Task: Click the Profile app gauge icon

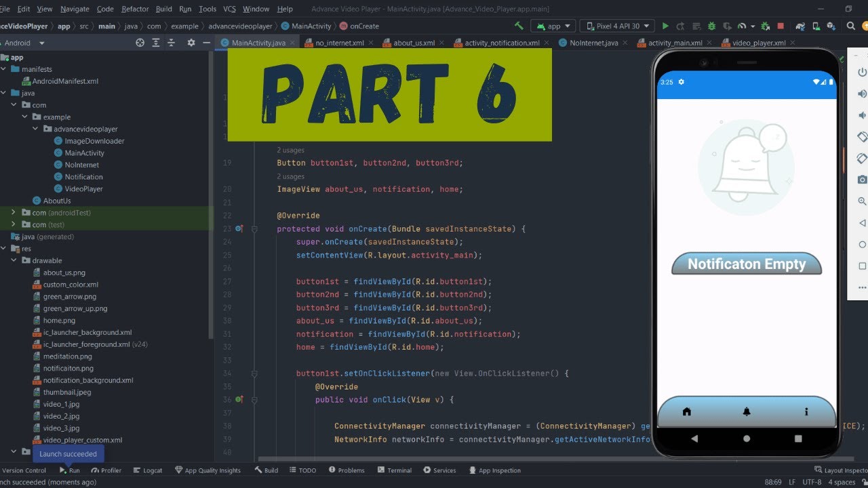Action: (x=743, y=26)
